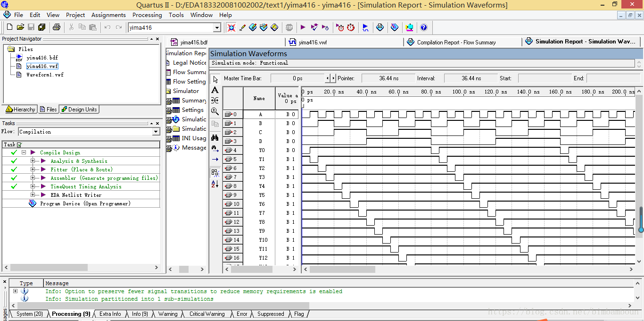The height and width of the screenshot is (321, 644).
Task: Click the Start Compilation play icon
Action: click(x=303, y=27)
